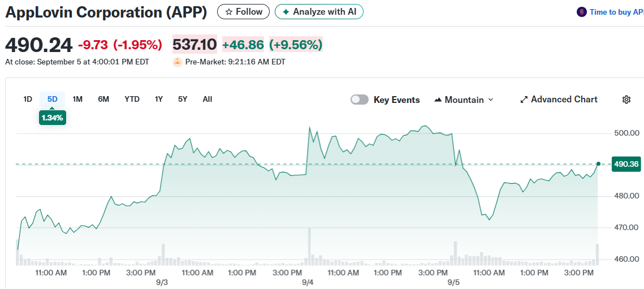Click the 480.00 y-axis label
Screen dimensions: 644x289
coord(626,196)
